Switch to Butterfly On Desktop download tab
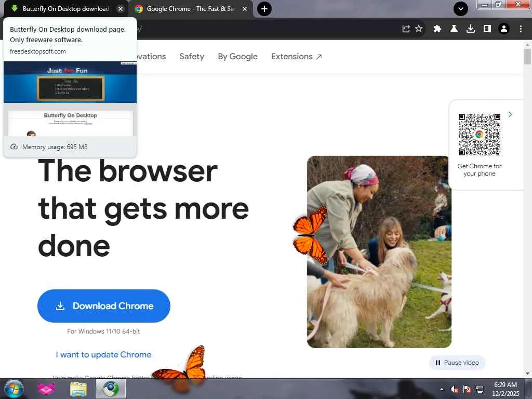Screen dimensions: 532x399 66,9
